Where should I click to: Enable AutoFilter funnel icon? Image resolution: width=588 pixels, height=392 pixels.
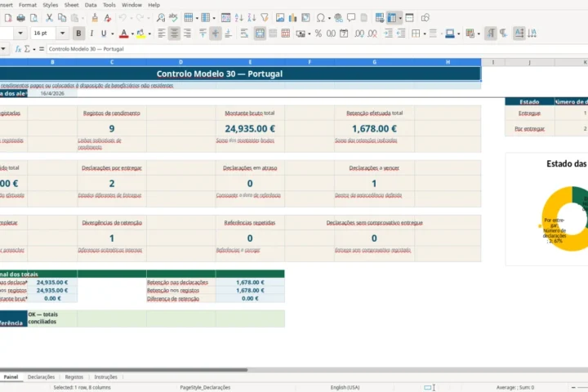click(265, 18)
